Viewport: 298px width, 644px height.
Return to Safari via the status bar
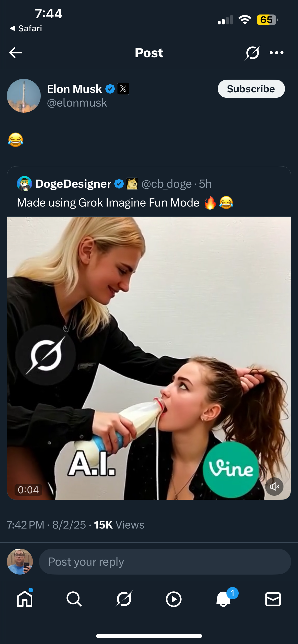pyautogui.click(x=26, y=28)
